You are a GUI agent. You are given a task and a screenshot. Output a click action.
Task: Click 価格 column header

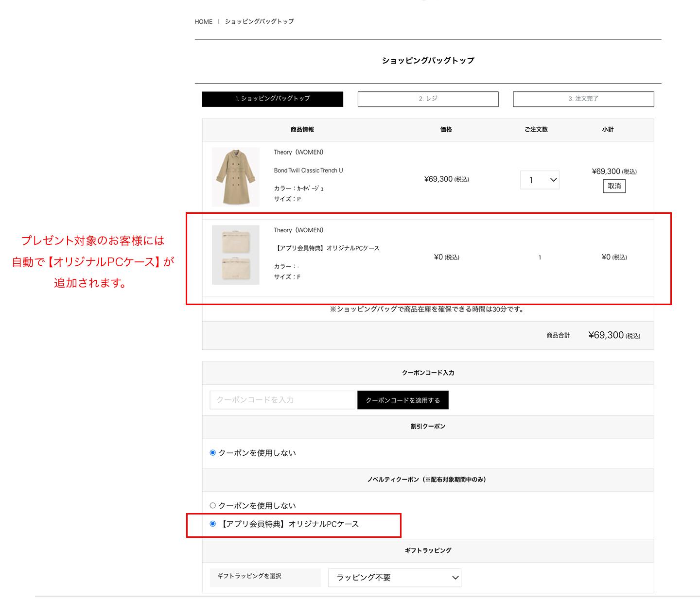446,130
